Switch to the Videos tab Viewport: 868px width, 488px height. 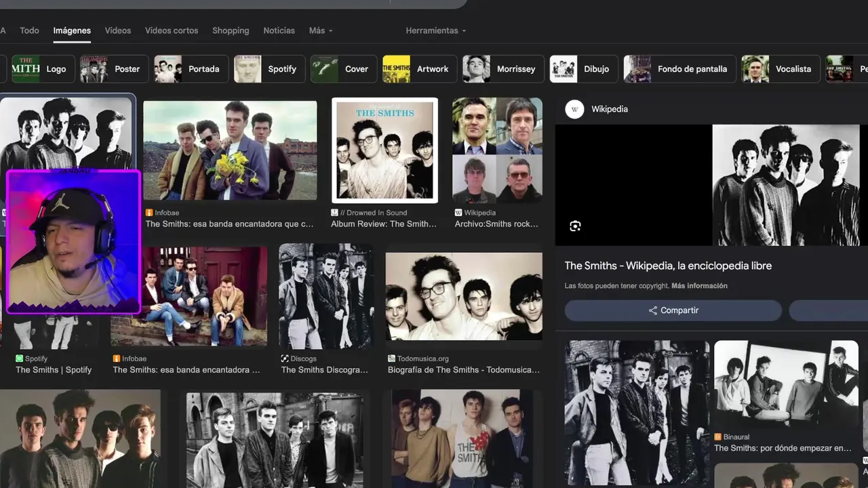click(118, 30)
